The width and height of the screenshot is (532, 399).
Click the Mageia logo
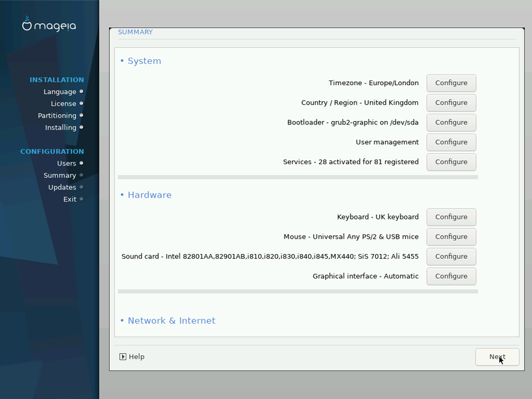tap(49, 25)
